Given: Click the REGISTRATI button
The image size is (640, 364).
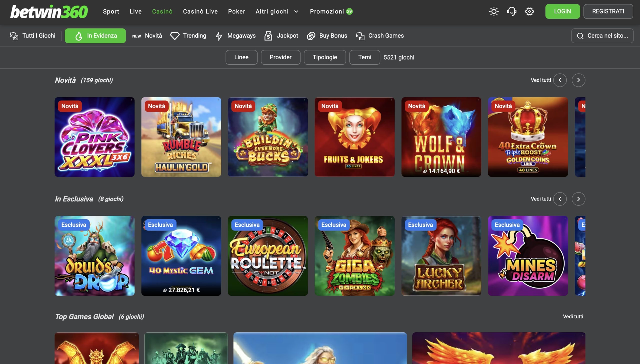Looking at the screenshot, I should coord(608,11).
